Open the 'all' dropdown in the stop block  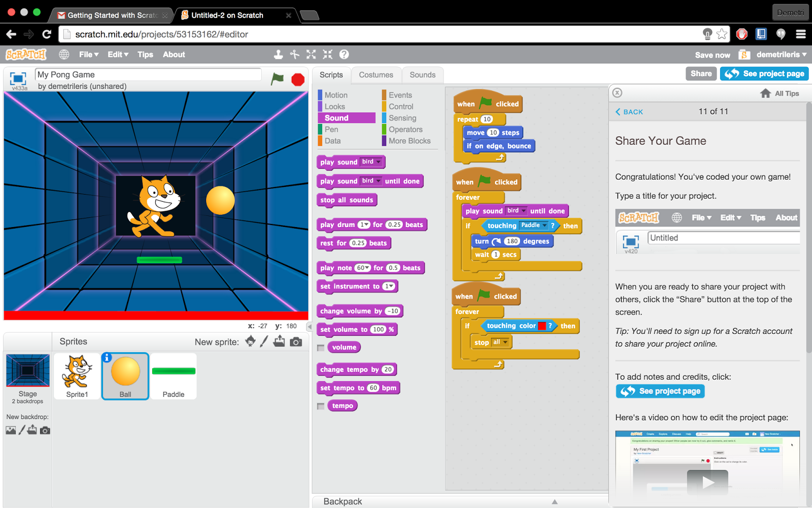(500, 342)
